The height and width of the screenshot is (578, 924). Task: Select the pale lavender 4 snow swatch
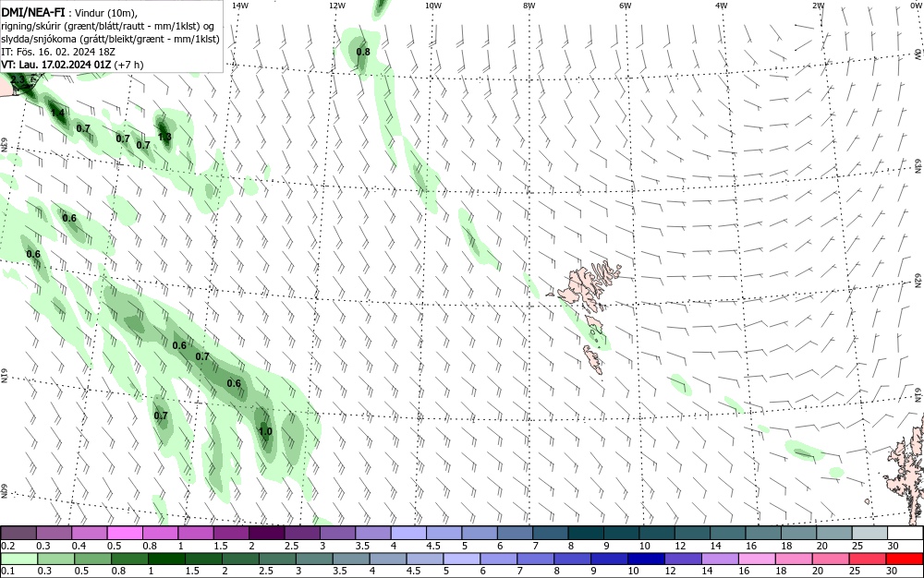[408, 533]
